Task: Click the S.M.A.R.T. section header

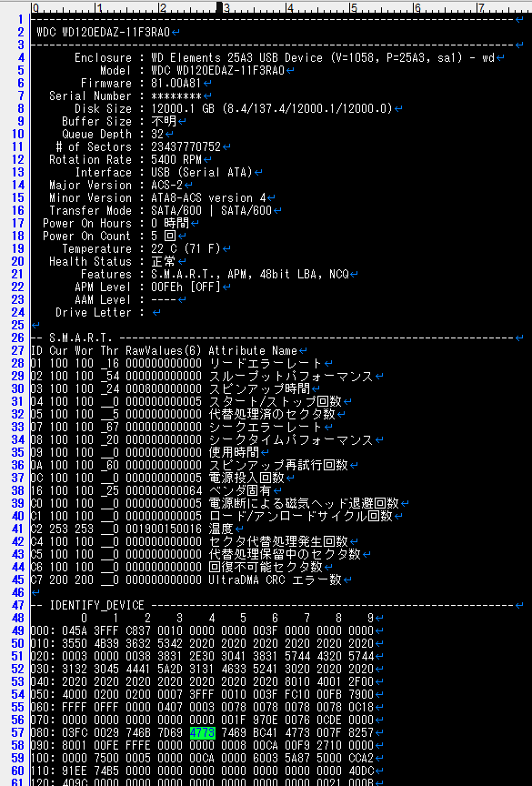Action: tap(80, 338)
